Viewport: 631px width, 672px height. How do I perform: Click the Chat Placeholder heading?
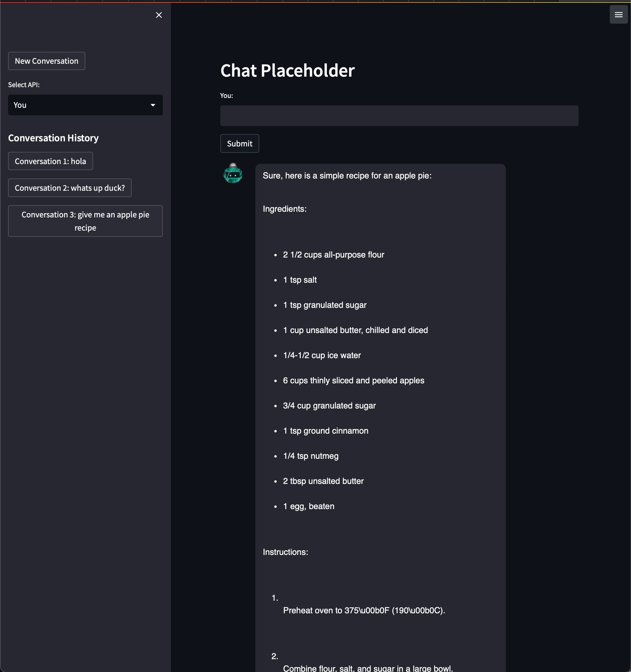(x=287, y=71)
